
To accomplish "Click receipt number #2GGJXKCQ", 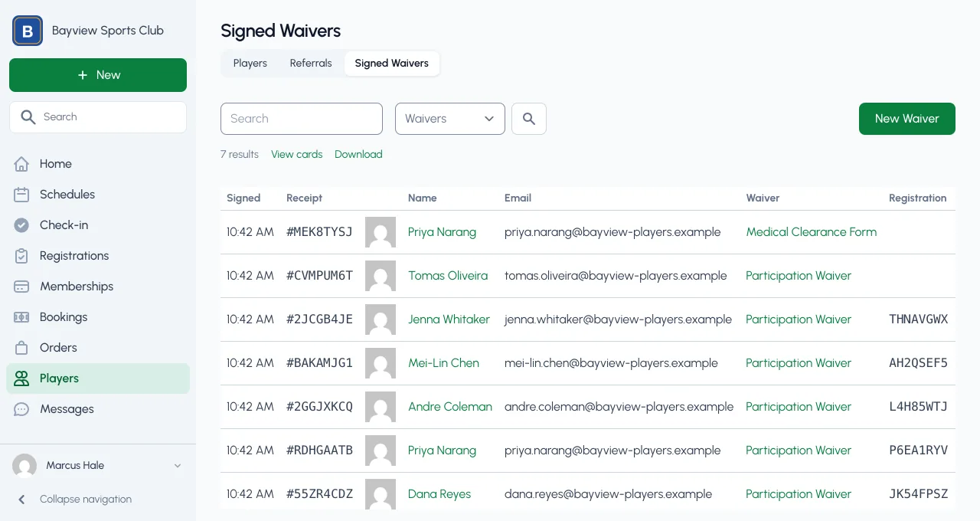I will (x=319, y=407).
